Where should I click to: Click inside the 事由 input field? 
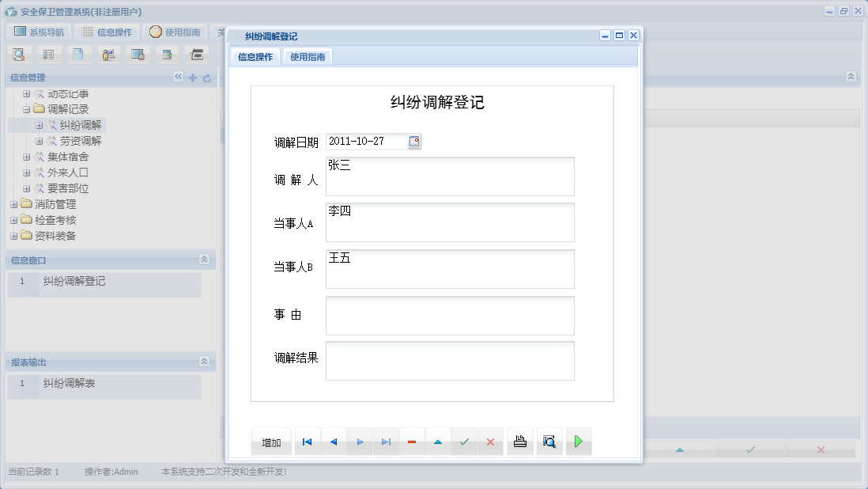[x=449, y=315]
